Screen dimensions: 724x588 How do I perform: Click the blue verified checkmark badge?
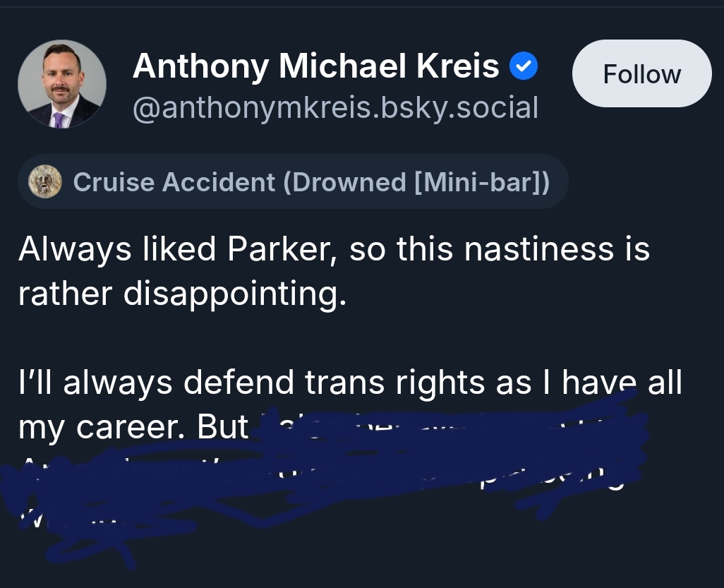(524, 67)
